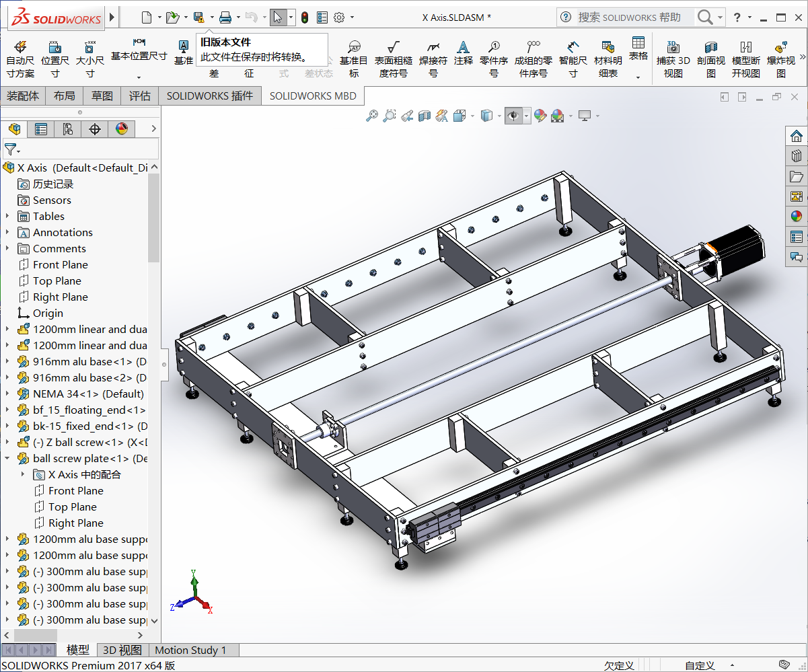The width and height of the screenshot is (808, 672).
Task: Open the 表格 dropdown arrow
Action: (638, 77)
